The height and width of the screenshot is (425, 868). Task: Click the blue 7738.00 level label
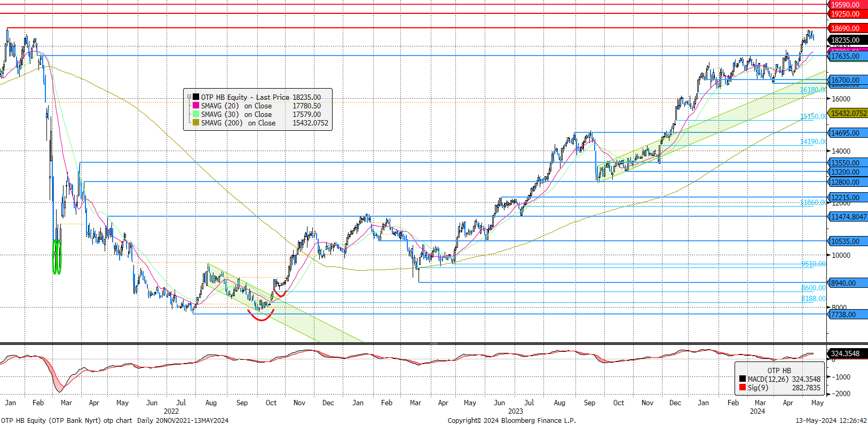848,314
